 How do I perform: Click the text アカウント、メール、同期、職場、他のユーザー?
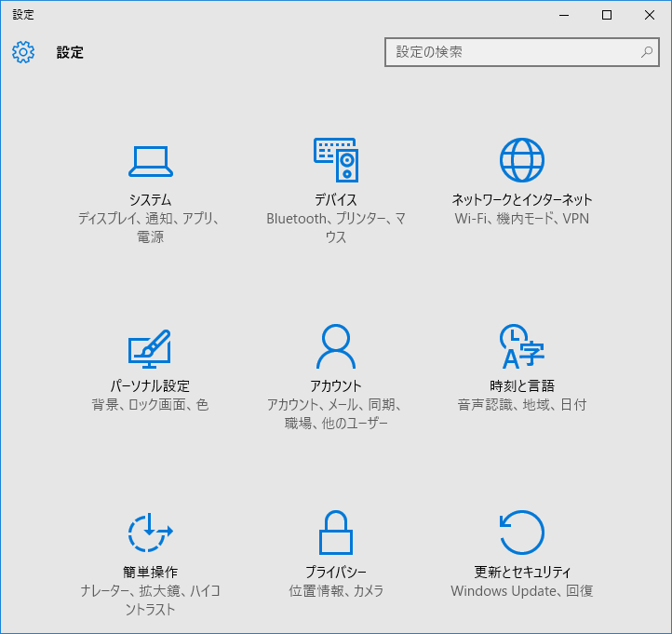pyautogui.click(x=336, y=413)
